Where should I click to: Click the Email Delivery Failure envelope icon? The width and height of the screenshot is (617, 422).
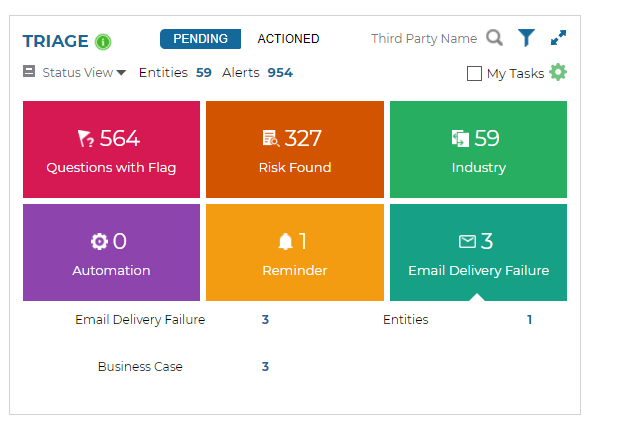(467, 241)
